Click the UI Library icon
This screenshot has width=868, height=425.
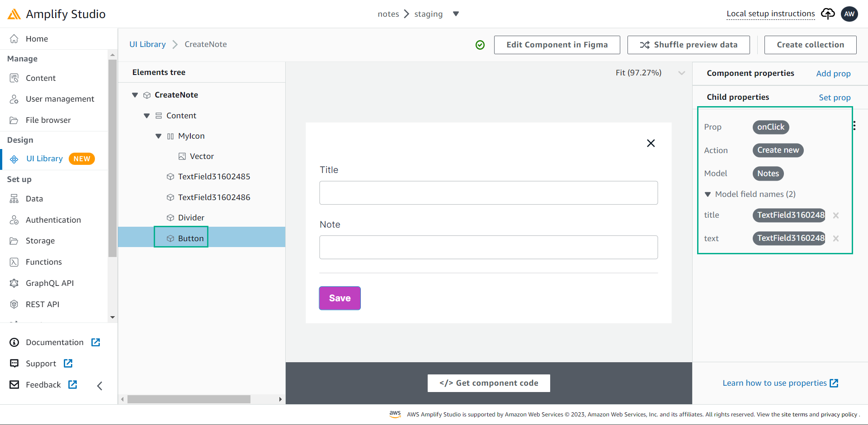pyautogui.click(x=14, y=159)
